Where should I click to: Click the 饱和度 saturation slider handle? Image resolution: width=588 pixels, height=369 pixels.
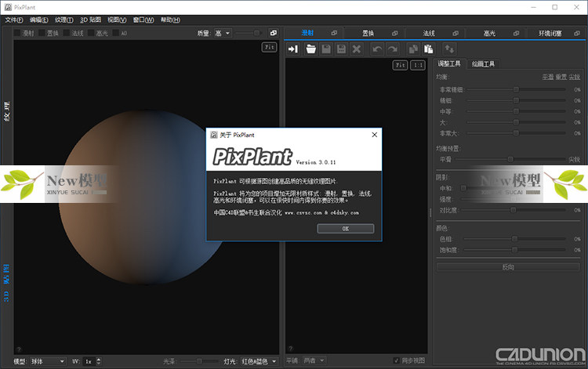[514, 250]
